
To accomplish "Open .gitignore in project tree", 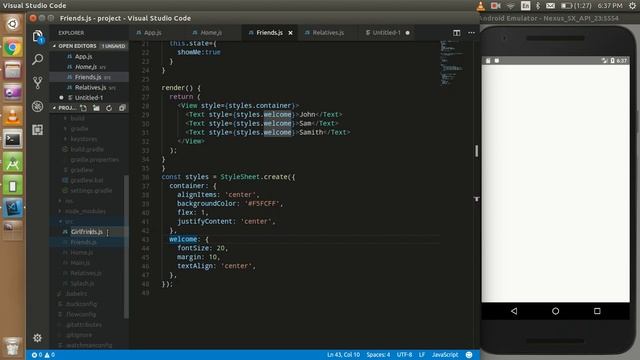I will (79, 335).
